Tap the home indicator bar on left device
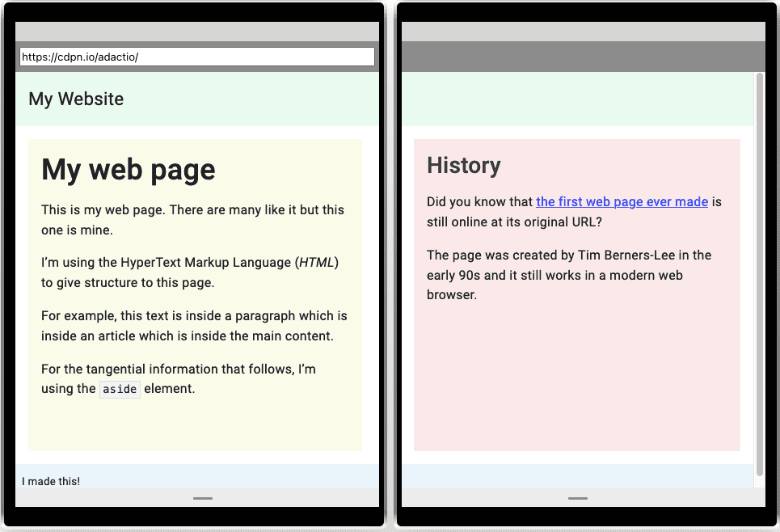The image size is (780, 532). coord(202,499)
